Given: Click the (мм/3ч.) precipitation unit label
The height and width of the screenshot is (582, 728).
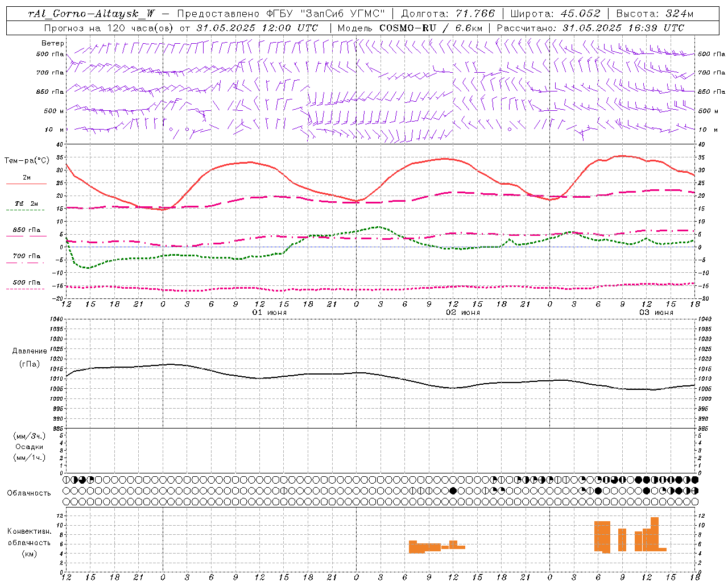Looking at the screenshot, I should (x=30, y=436).
